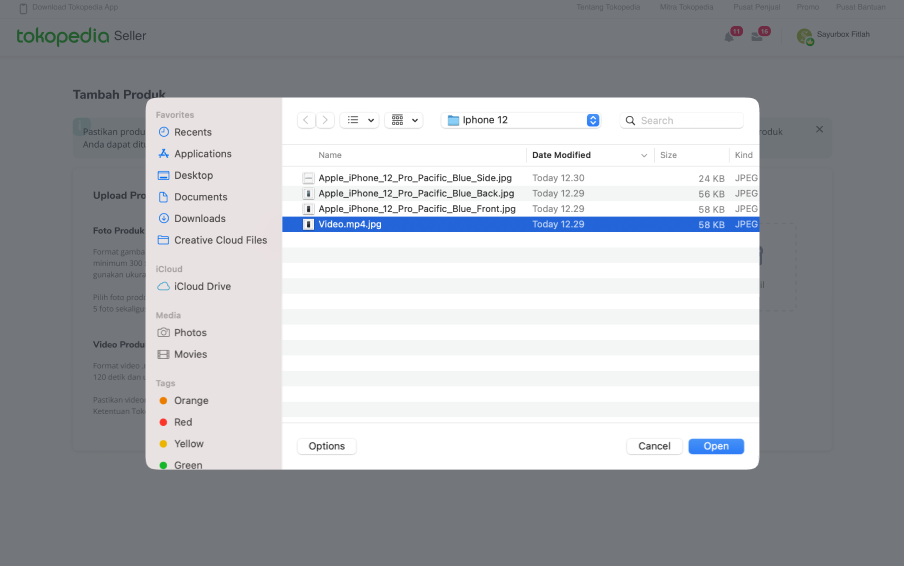904x566 pixels.
Task: Go forward with the right chevron button
Action: pyautogui.click(x=325, y=120)
